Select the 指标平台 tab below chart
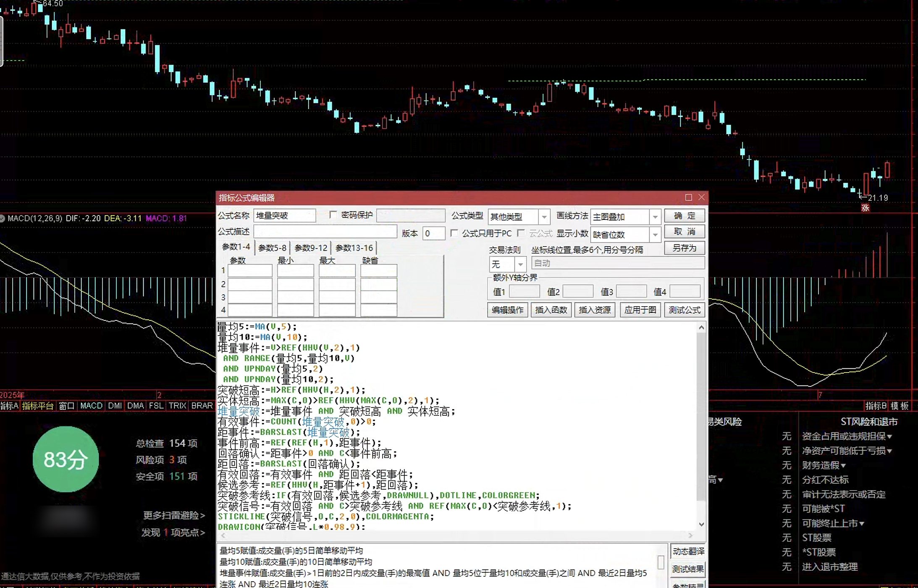 [37, 406]
